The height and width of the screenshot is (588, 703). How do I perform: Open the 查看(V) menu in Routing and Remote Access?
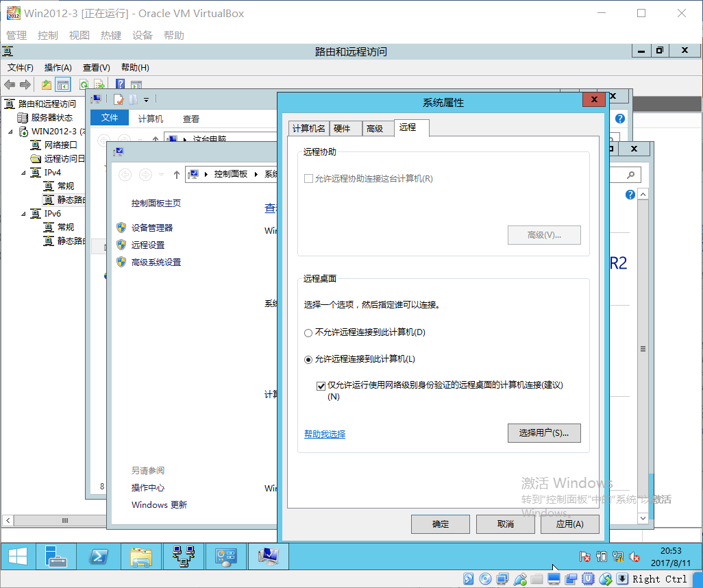click(x=97, y=68)
